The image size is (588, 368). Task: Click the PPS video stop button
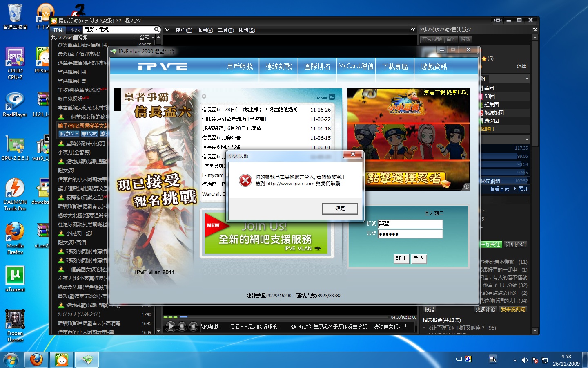(x=182, y=326)
